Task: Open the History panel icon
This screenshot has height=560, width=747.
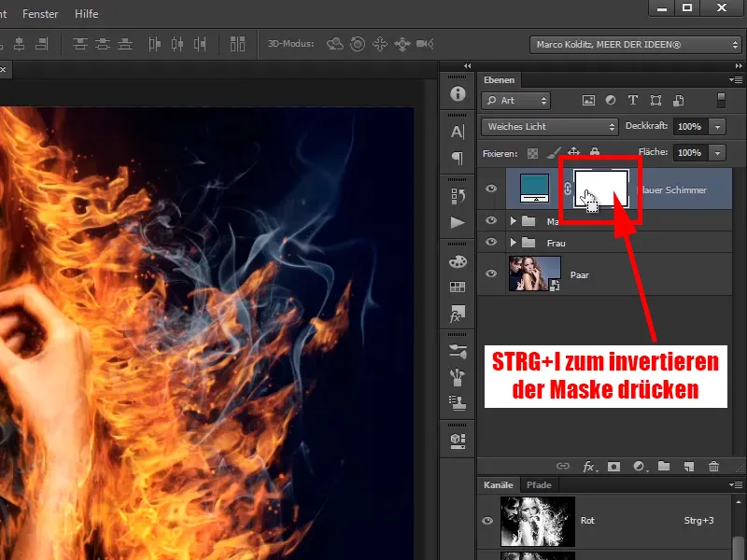Action: (x=458, y=196)
